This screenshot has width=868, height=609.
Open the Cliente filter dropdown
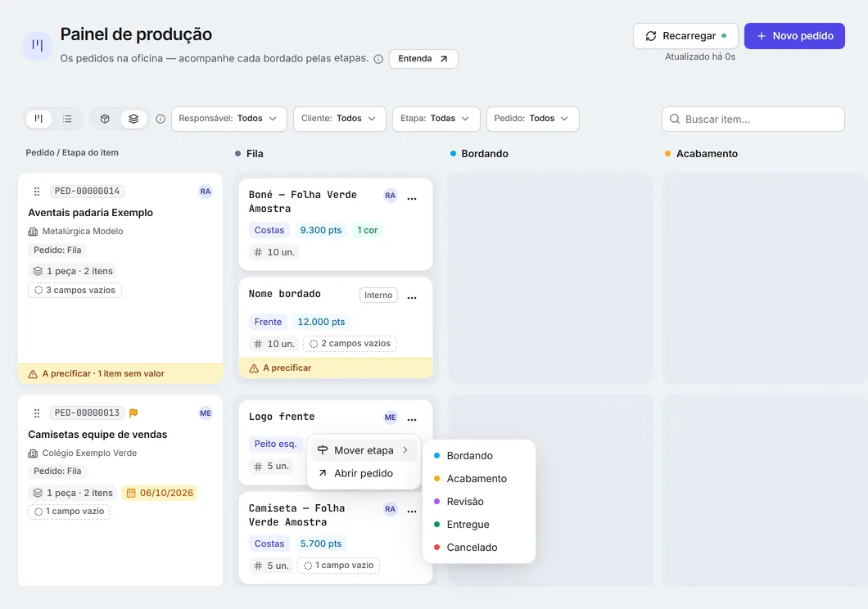pos(339,119)
